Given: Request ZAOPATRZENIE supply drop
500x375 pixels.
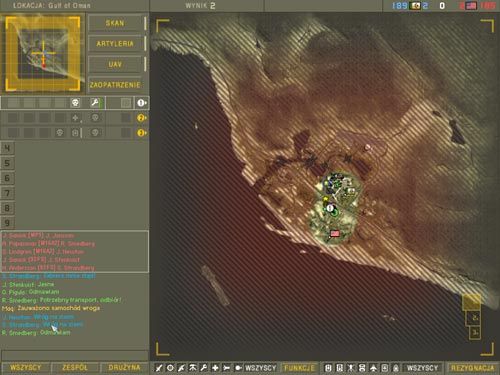Looking at the screenshot, I should 115,85.
